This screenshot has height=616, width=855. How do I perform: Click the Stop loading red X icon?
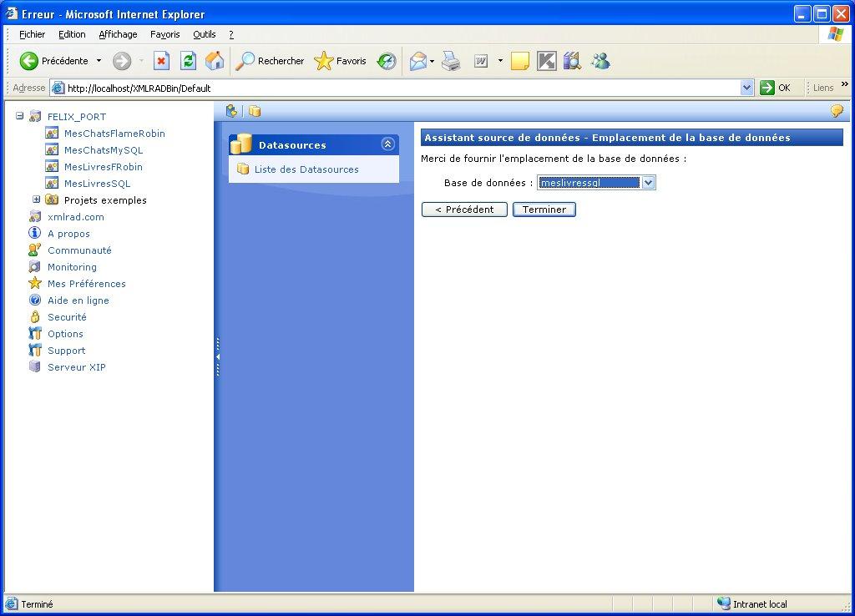click(162, 61)
